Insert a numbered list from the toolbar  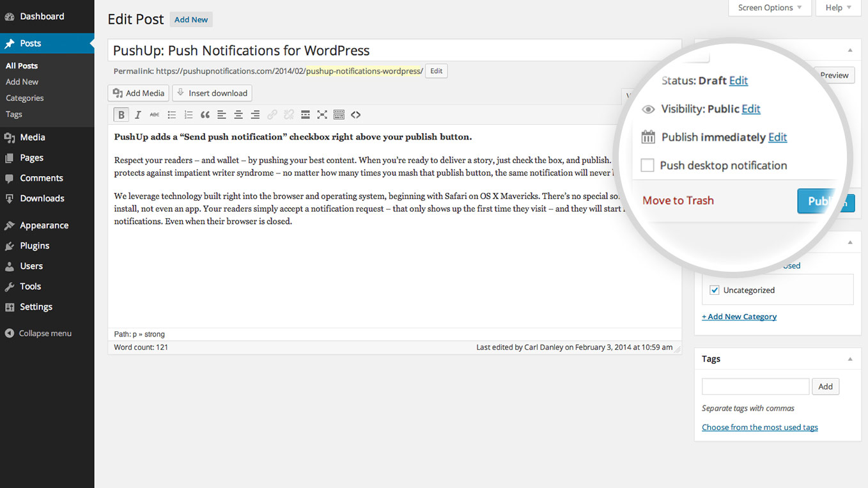(x=188, y=115)
